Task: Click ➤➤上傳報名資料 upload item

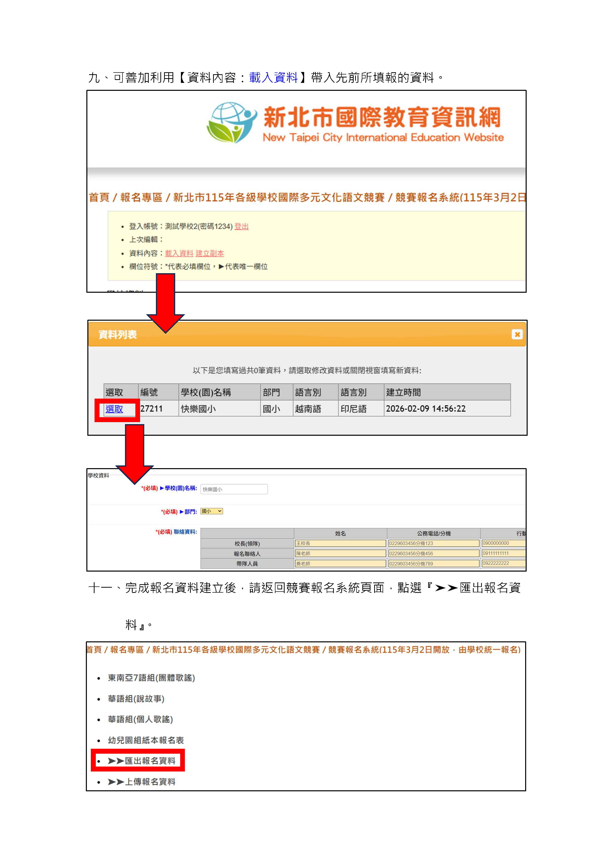Action: coord(141,781)
